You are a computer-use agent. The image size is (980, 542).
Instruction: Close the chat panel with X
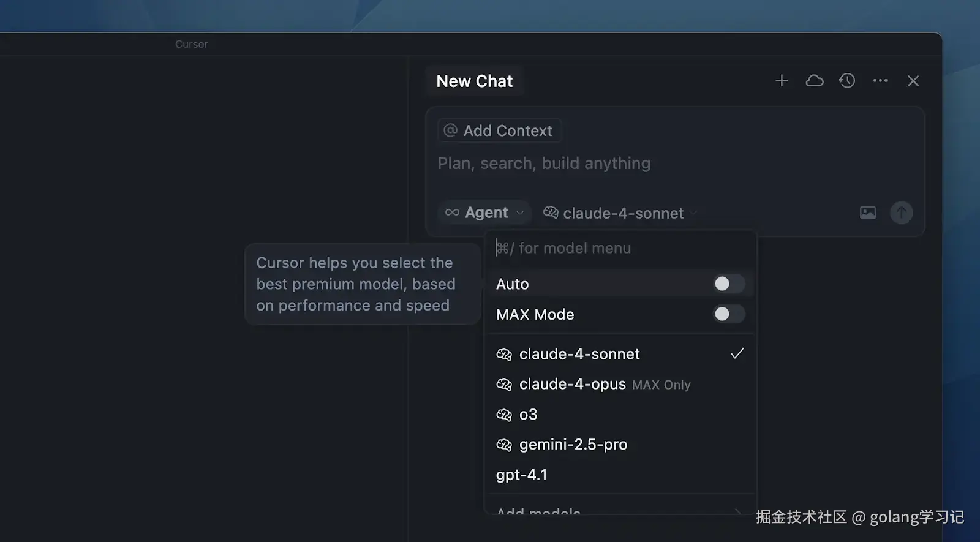[913, 81]
